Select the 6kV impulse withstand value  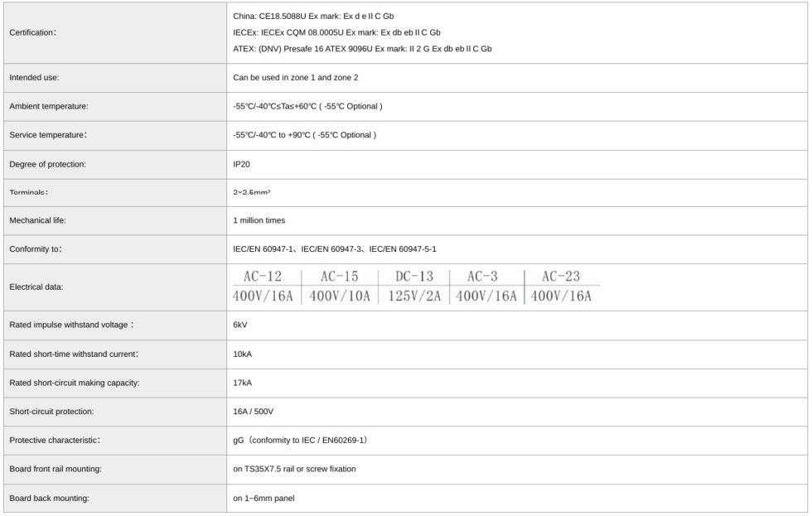pos(240,325)
